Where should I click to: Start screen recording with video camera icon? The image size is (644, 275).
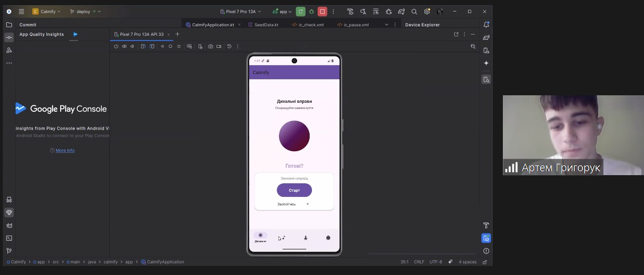(x=219, y=46)
